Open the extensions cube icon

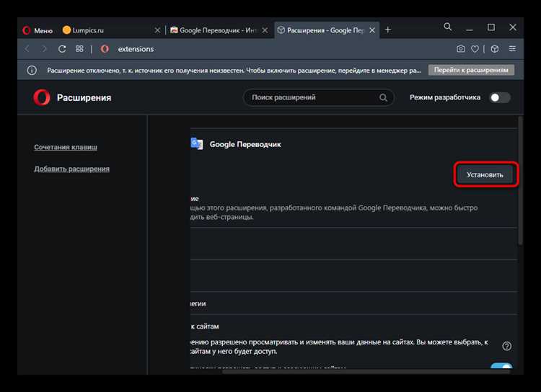(x=495, y=49)
